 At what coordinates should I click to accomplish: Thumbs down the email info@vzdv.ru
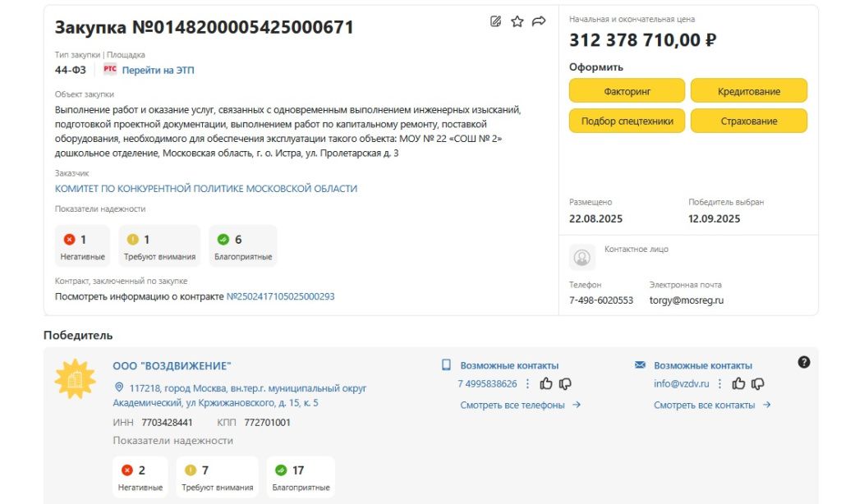pyautogui.click(x=758, y=383)
